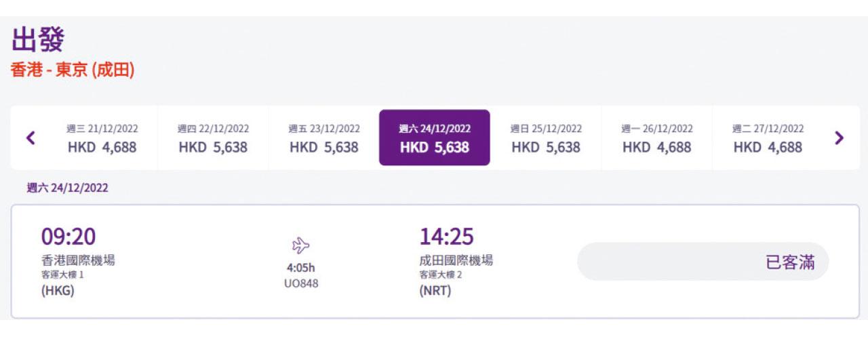Switch to the Sunday 25/12/2022 date tab

coord(546,138)
